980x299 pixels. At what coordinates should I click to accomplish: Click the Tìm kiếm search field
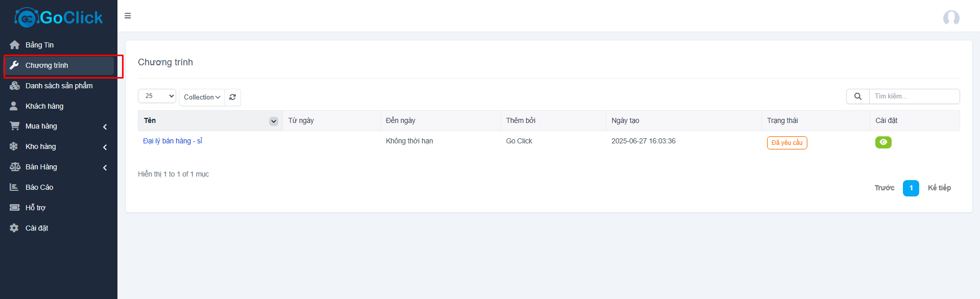pyautogui.click(x=914, y=96)
